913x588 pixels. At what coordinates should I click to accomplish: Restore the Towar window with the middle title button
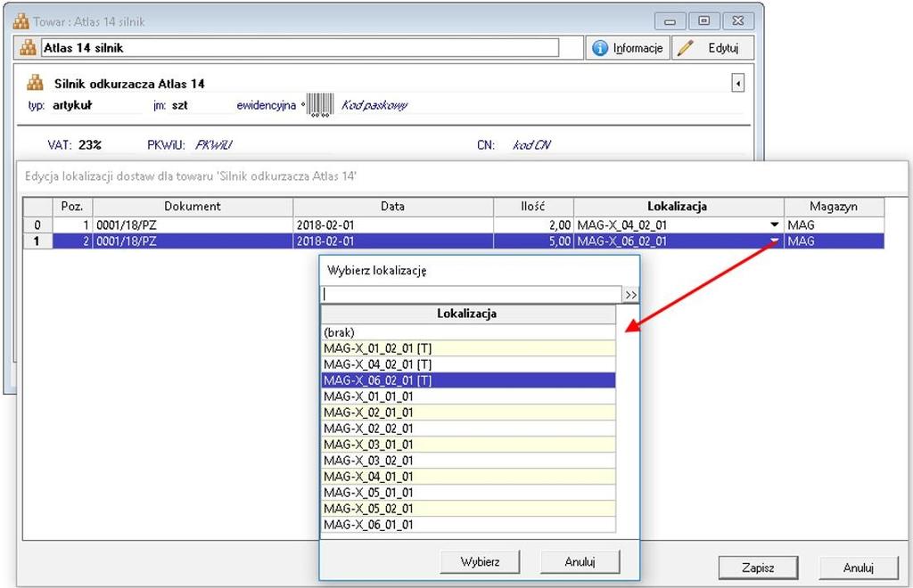(704, 21)
